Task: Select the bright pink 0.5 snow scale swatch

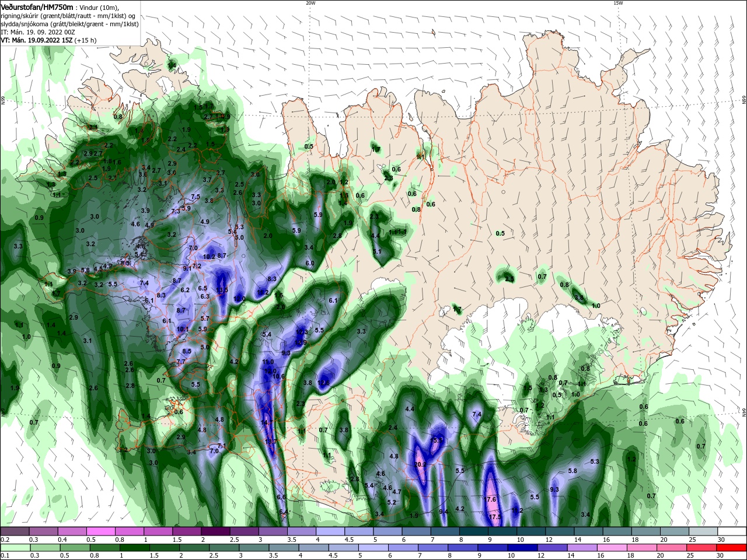Action: (x=102, y=531)
